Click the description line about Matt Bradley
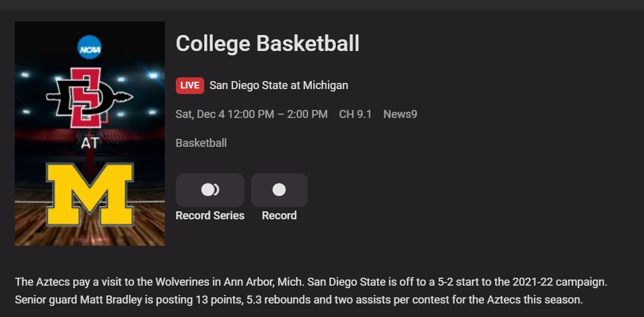The image size is (644, 317). pyautogui.click(x=298, y=300)
